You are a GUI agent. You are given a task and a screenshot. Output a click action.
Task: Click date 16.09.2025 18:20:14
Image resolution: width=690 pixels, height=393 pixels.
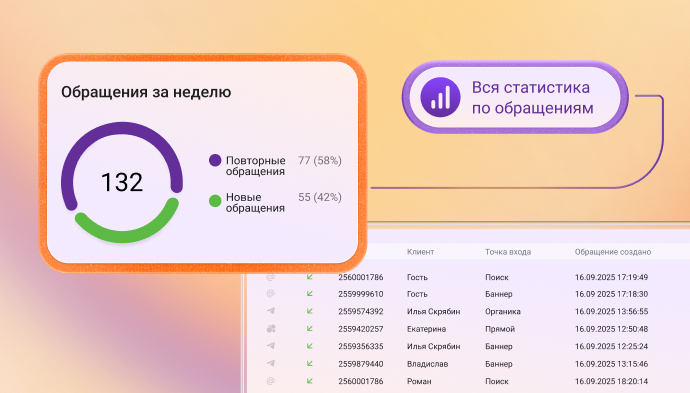point(611,381)
